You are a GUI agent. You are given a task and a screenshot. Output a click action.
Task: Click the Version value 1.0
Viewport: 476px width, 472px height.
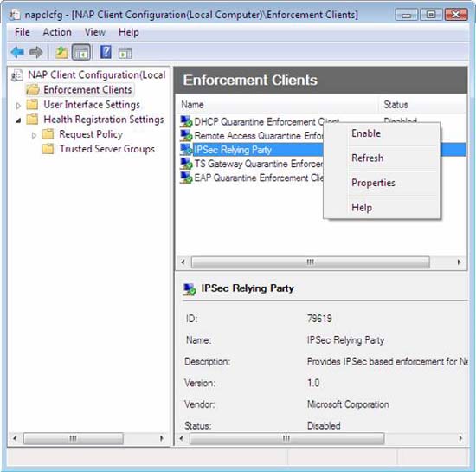pyautogui.click(x=313, y=383)
